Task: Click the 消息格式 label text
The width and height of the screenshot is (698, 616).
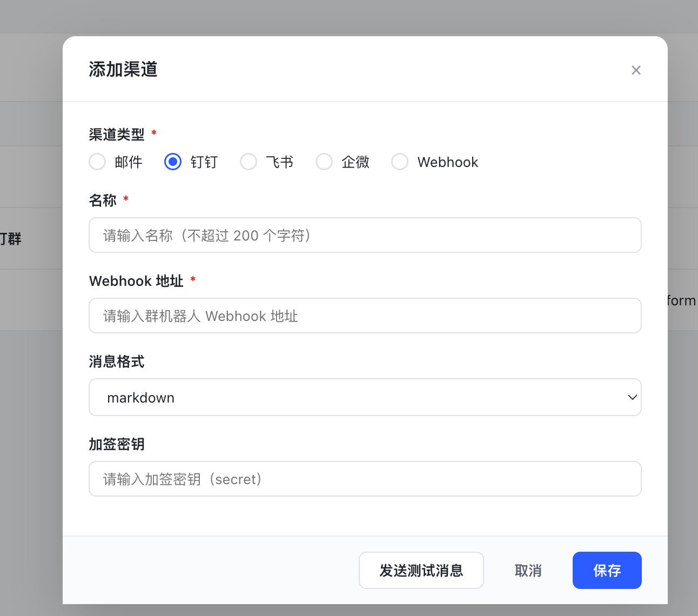Action: click(x=117, y=361)
